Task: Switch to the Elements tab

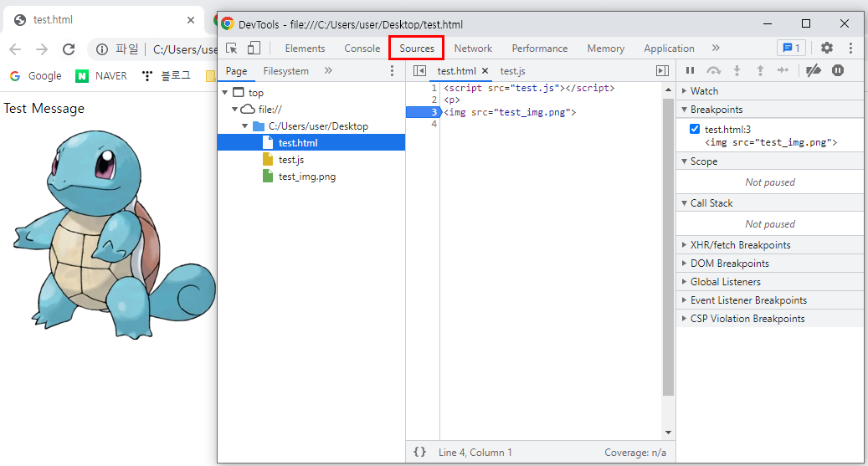Action: 305,49
